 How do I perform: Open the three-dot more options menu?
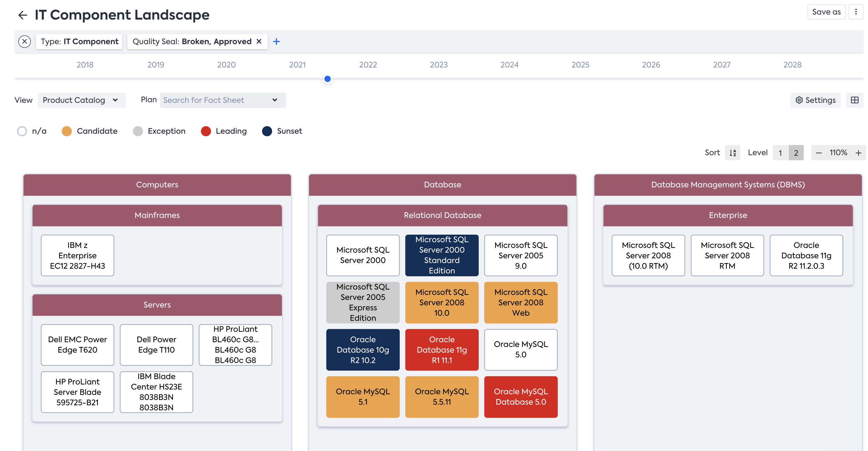[x=855, y=12]
